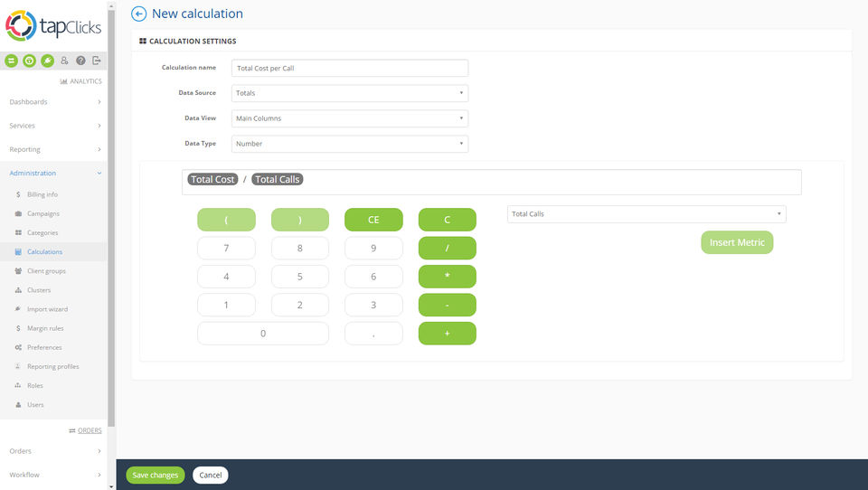This screenshot has width=868, height=490.
Task: Click the sidebar scroll down arrow
Action: point(111,486)
